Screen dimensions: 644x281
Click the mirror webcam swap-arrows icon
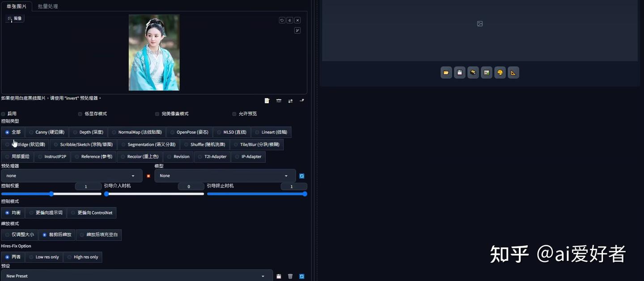pyautogui.click(x=290, y=101)
